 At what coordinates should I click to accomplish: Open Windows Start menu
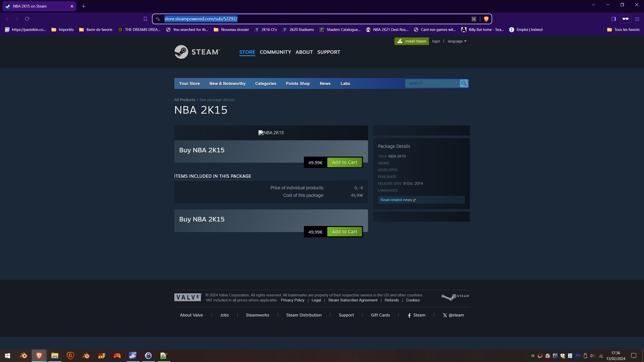click(8, 356)
